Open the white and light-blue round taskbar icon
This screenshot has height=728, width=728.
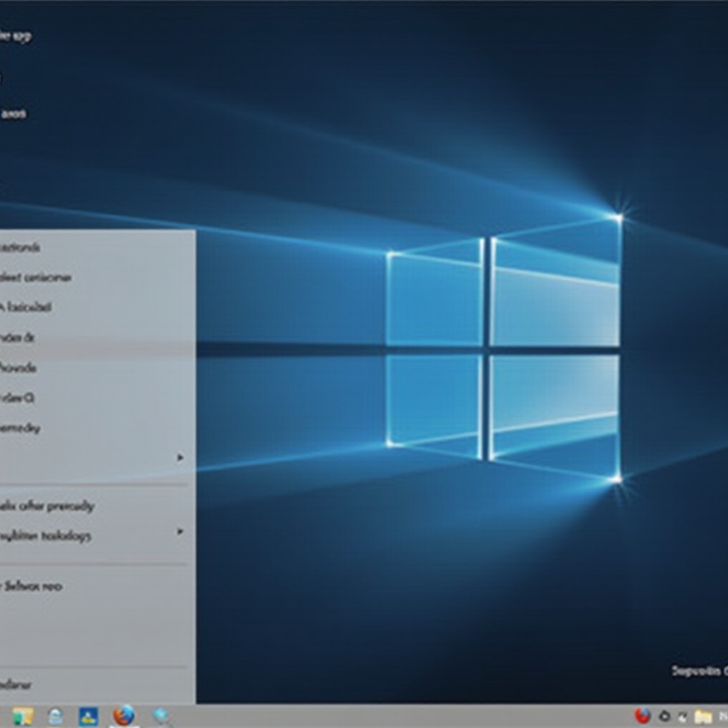point(55,717)
